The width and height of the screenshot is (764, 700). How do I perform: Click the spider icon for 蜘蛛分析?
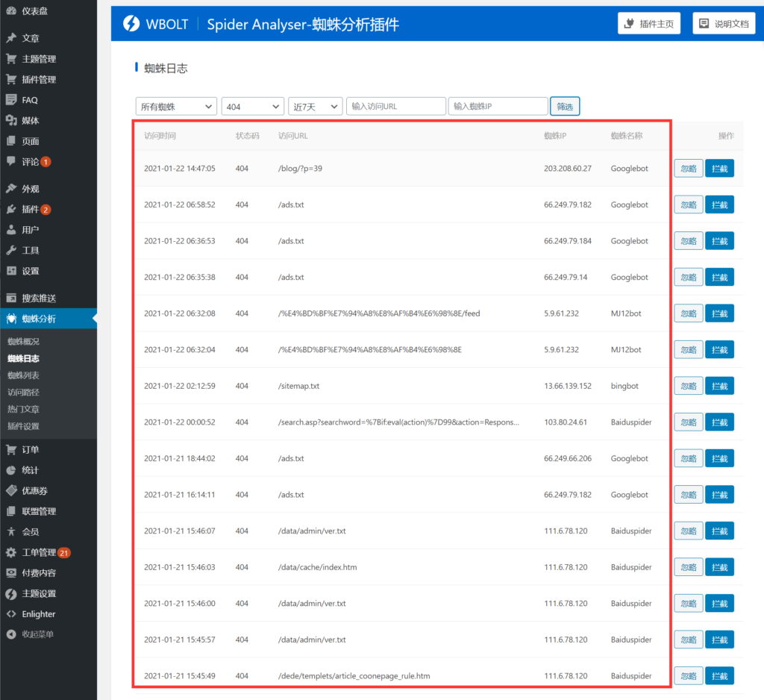pyautogui.click(x=10, y=319)
